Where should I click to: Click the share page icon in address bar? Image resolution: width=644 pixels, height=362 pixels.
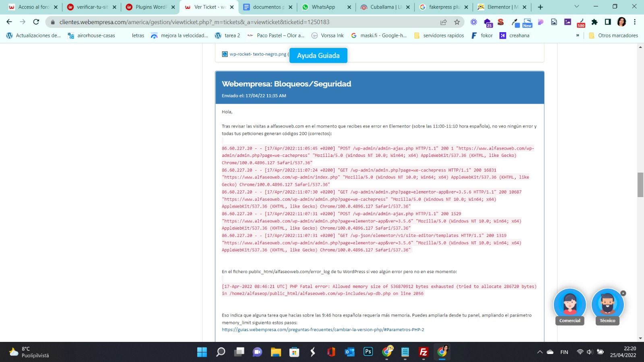[x=444, y=22]
